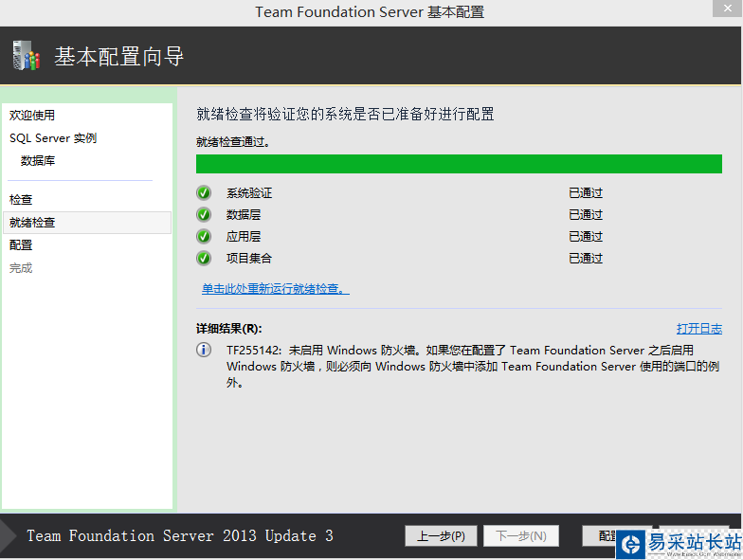Click the 单击此处重新运行就绪检查 link

pyautogui.click(x=275, y=288)
